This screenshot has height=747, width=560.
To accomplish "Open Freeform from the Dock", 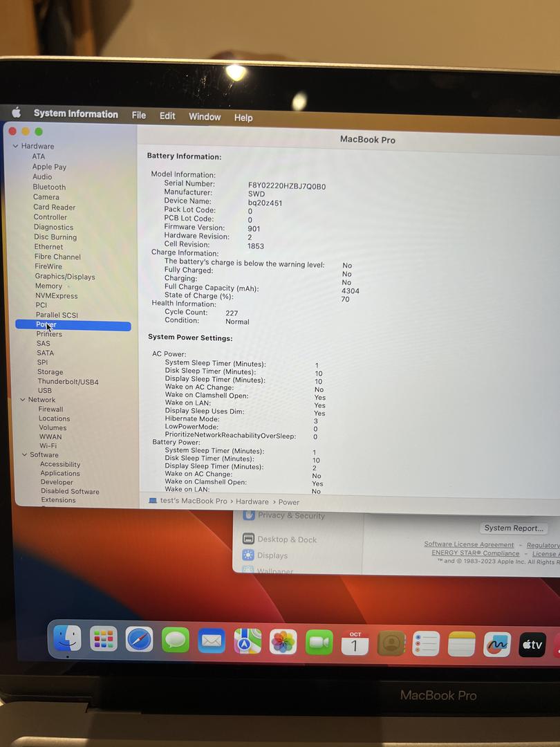I will [x=496, y=645].
